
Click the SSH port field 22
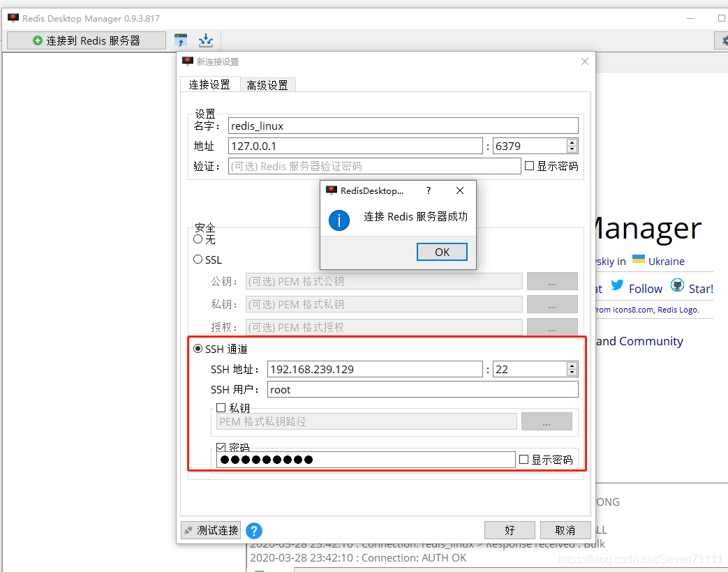(529, 369)
